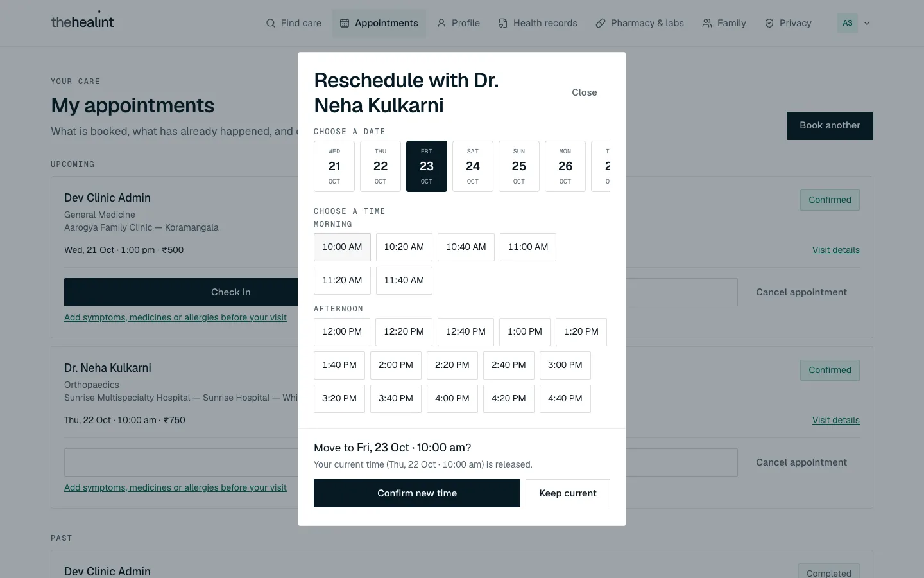Select the 4:40 PM slot

click(565, 399)
